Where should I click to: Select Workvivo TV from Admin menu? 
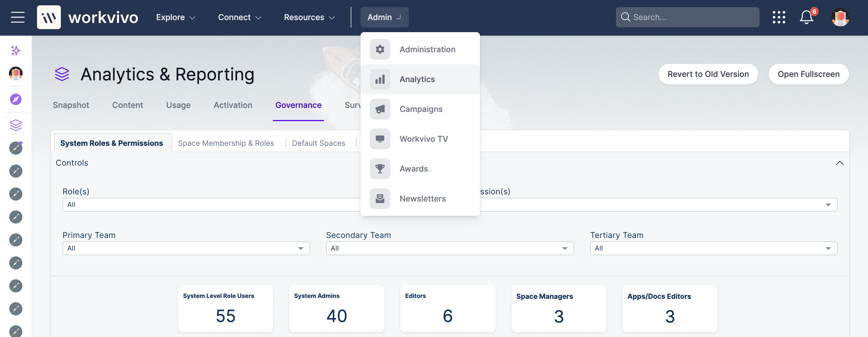click(420, 139)
